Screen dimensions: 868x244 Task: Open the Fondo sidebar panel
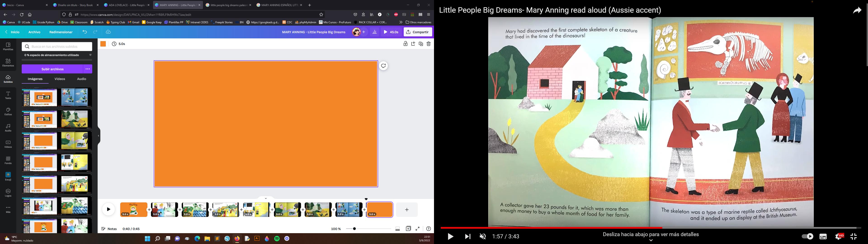click(x=8, y=160)
